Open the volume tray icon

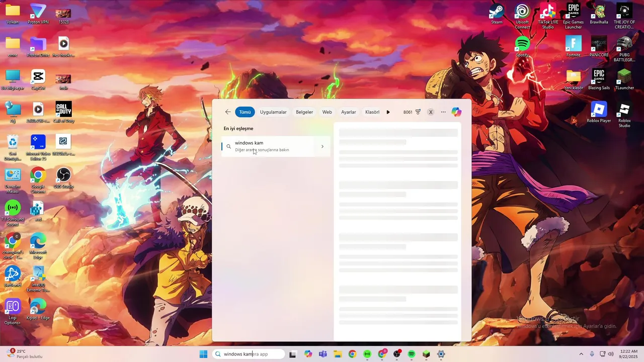611,354
